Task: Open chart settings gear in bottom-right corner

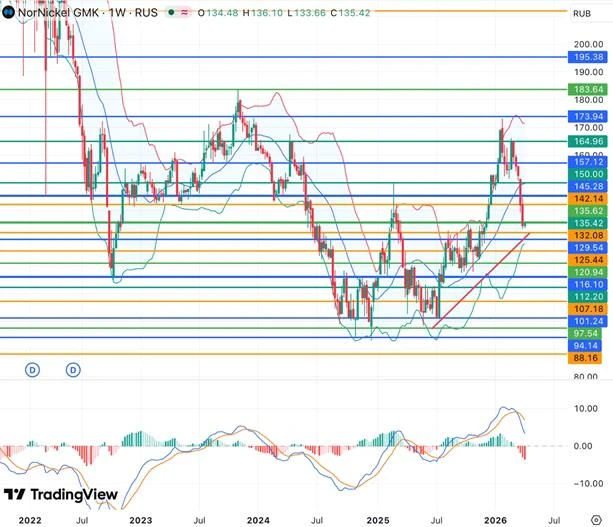Action: click(x=596, y=507)
